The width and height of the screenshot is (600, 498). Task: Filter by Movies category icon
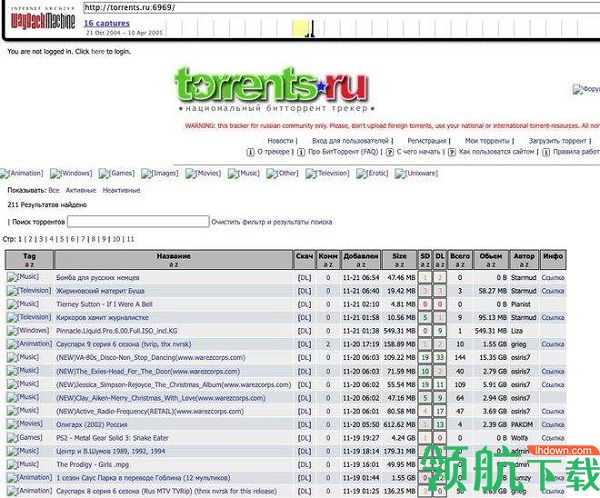pyautogui.click(x=203, y=173)
